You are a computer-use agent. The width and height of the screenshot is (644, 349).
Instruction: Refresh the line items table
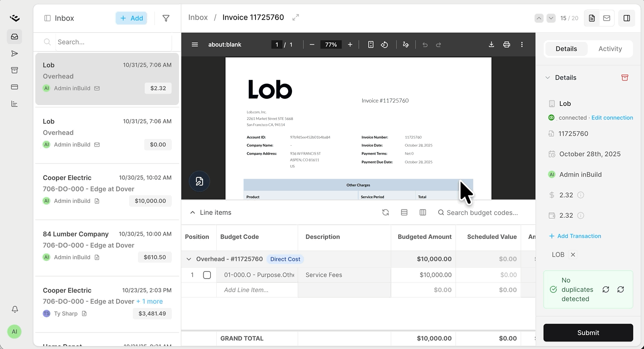385,212
